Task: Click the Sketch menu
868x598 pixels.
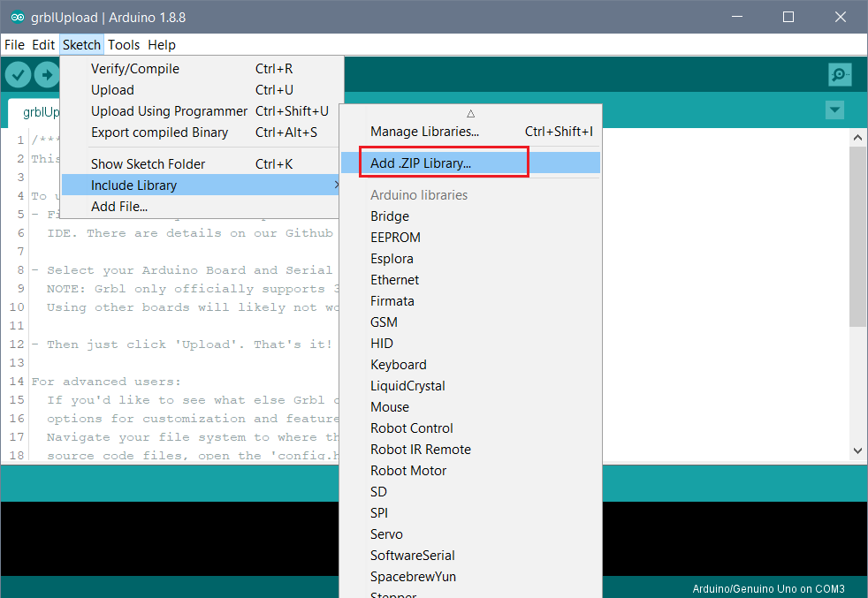Action: [81, 45]
